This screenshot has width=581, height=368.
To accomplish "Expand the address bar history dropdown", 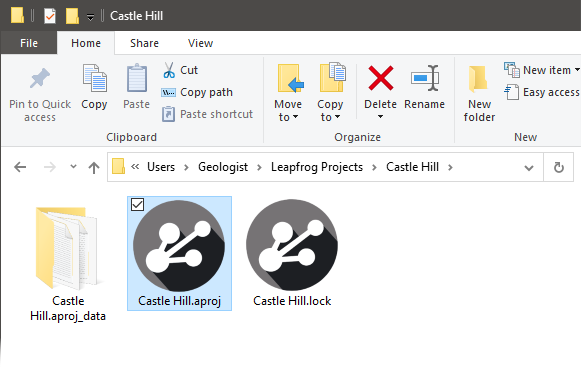I will tap(529, 168).
